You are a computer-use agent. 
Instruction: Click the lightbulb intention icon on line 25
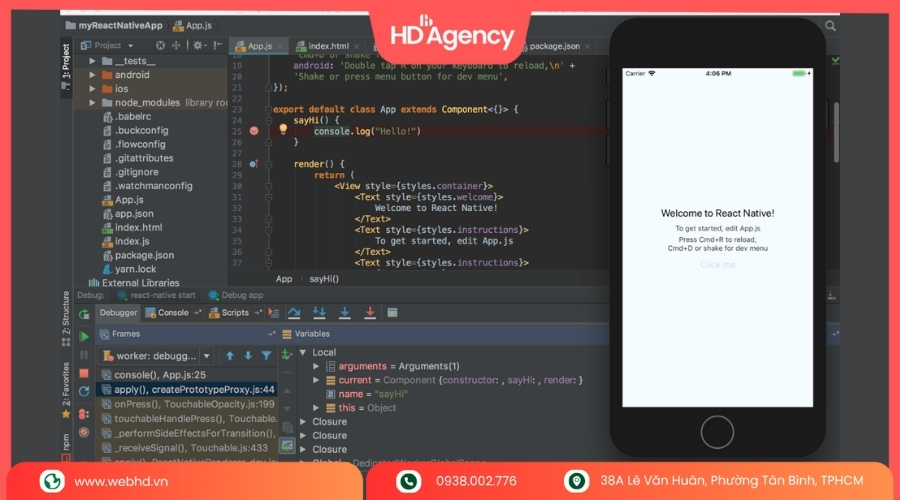coord(283,129)
